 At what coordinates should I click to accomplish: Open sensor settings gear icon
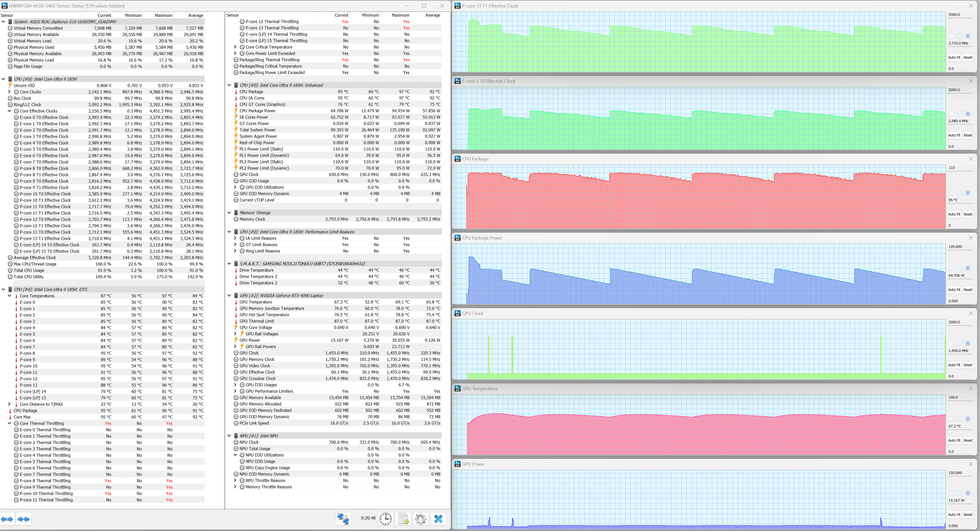click(x=420, y=519)
